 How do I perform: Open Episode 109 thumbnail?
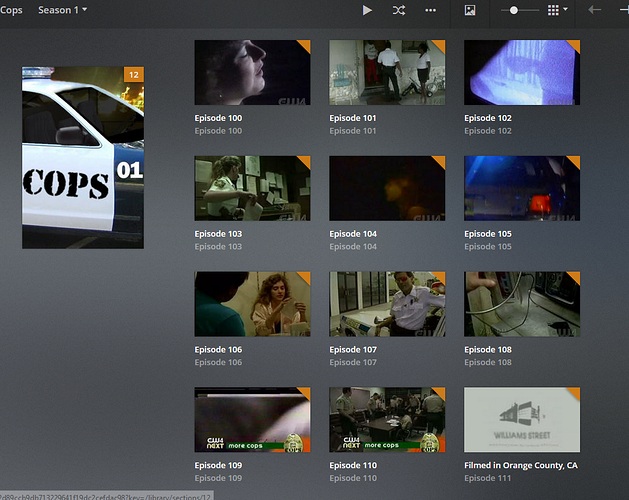[x=252, y=420]
